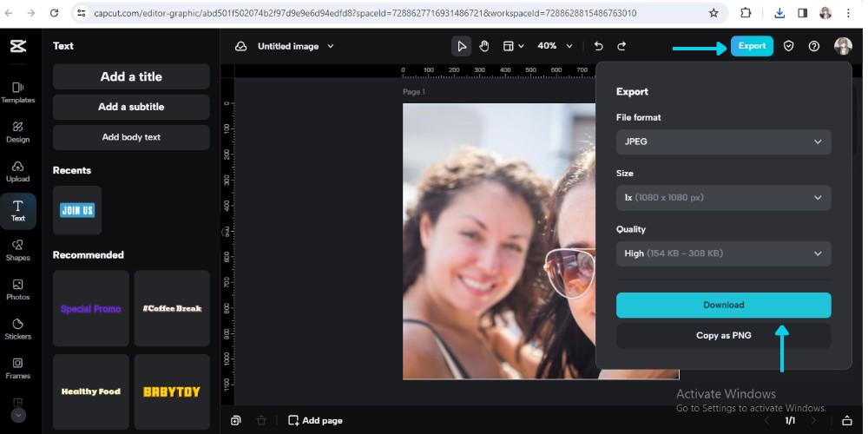This screenshot has width=868, height=434.
Task: Select the pointer select tool
Action: pos(461,46)
